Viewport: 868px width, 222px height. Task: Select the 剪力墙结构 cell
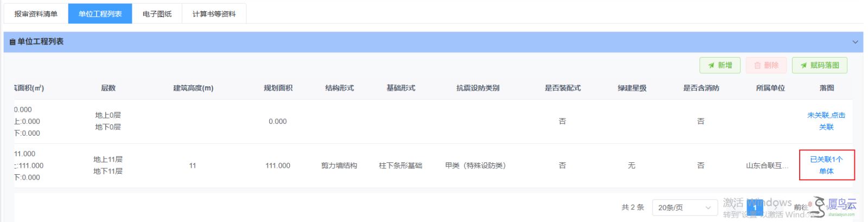pyautogui.click(x=339, y=166)
